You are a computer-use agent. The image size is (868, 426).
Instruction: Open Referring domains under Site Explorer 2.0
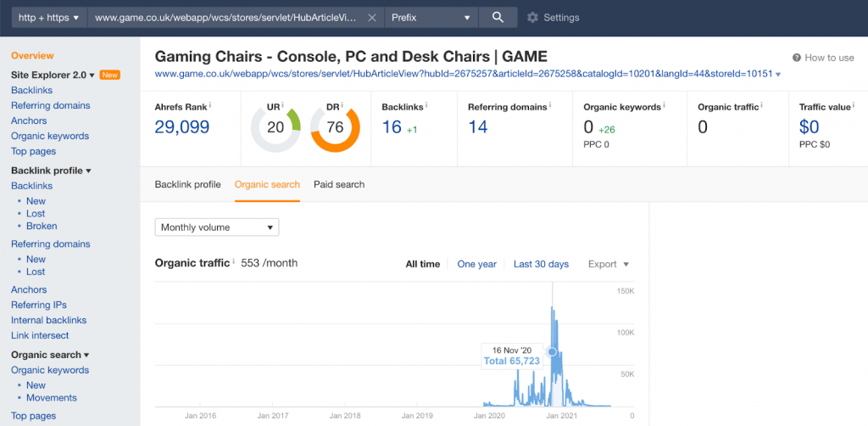[50, 105]
